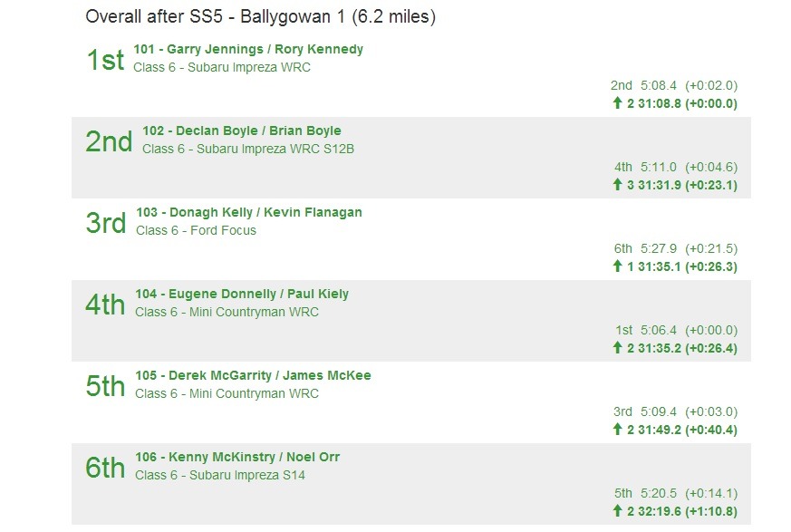The width and height of the screenshot is (791, 532).
Task: Open the Eugene Donnelly / Paul Kiely entry
Action: 242,294
